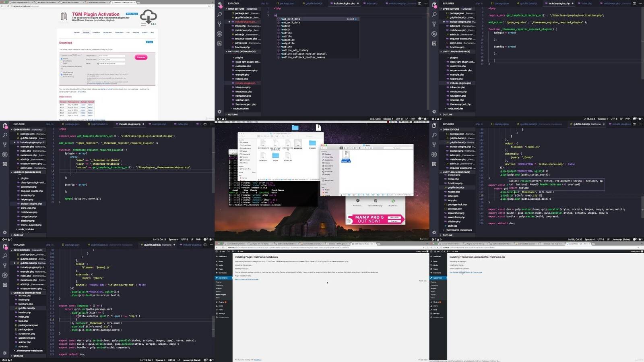Click the Explorer activity icon in the window at Ln 3, Col 3
Screen dimensions: 644x362
(219, 5)
